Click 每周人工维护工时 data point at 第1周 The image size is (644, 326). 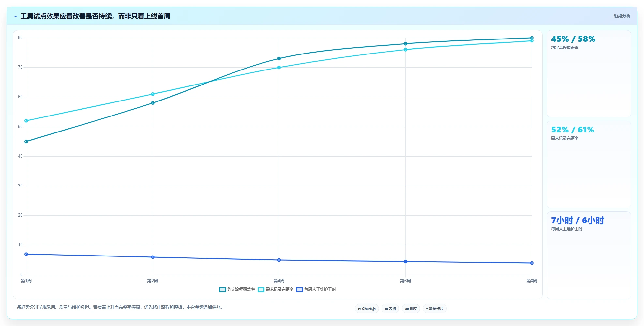coord(26,254)
